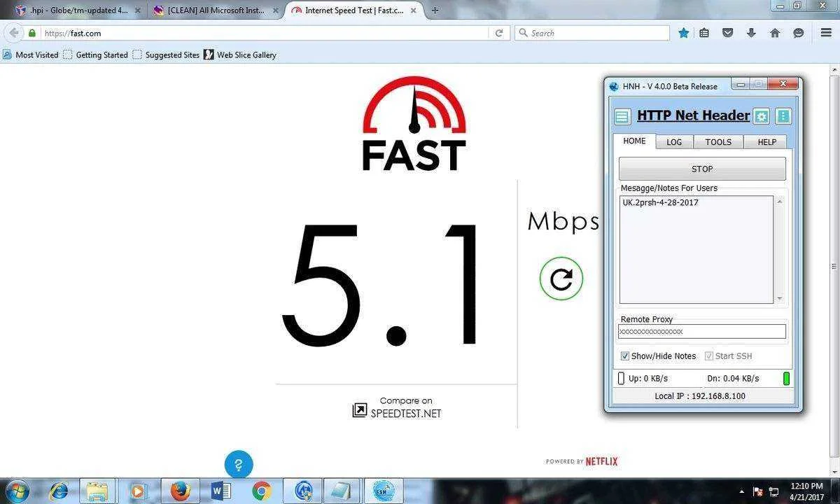Click the Remote Proxy input field

(x=702, y=332)
